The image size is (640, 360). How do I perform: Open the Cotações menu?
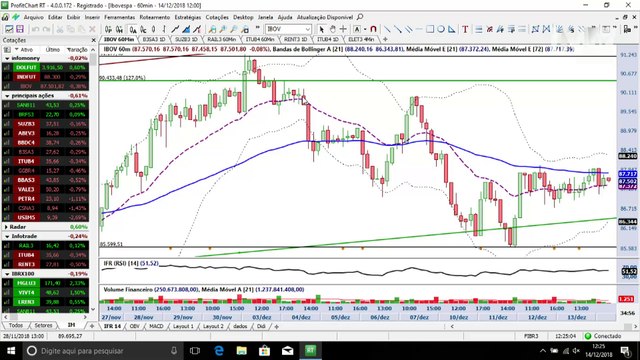[x=217, y=17]
